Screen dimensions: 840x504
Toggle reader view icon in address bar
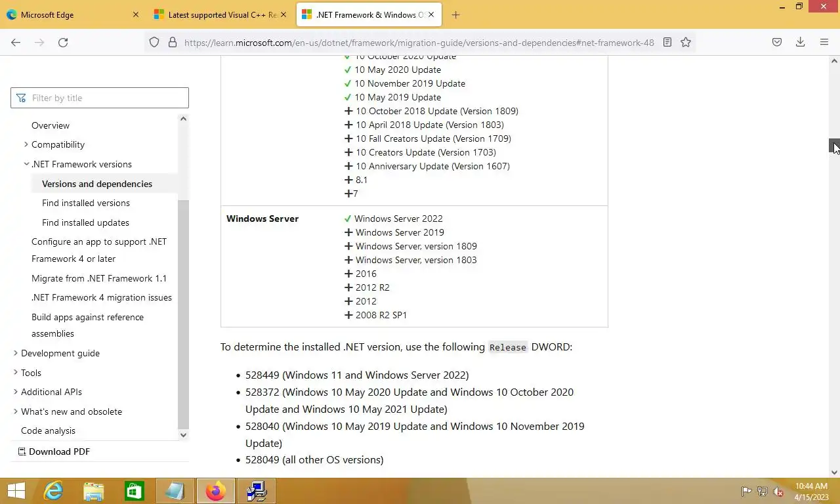[667, 42]
